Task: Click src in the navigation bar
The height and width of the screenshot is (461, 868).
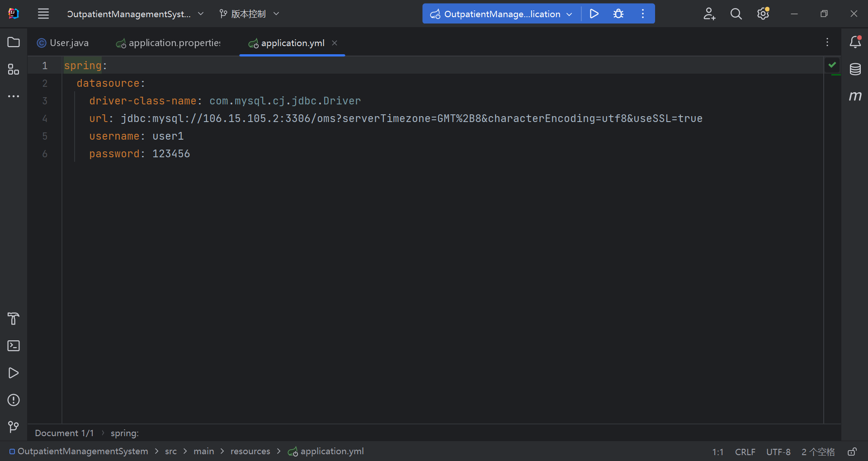Action: [171, 452]
